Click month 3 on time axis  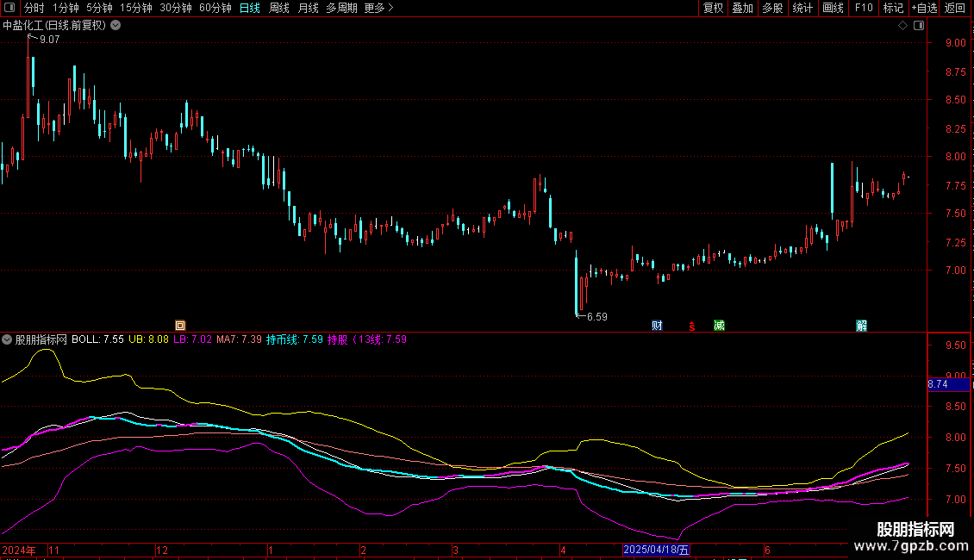point(455,550)
